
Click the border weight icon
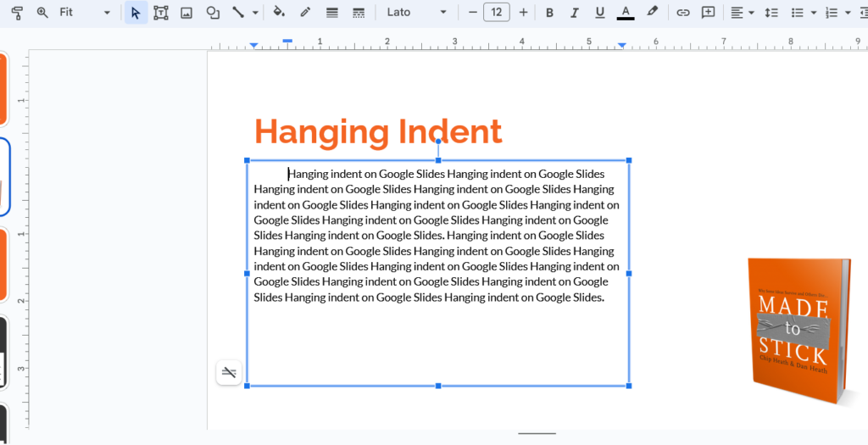332,13
